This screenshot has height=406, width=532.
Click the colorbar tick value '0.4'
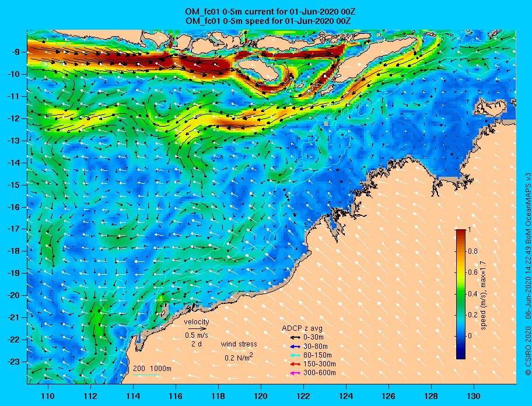(473, 294)
